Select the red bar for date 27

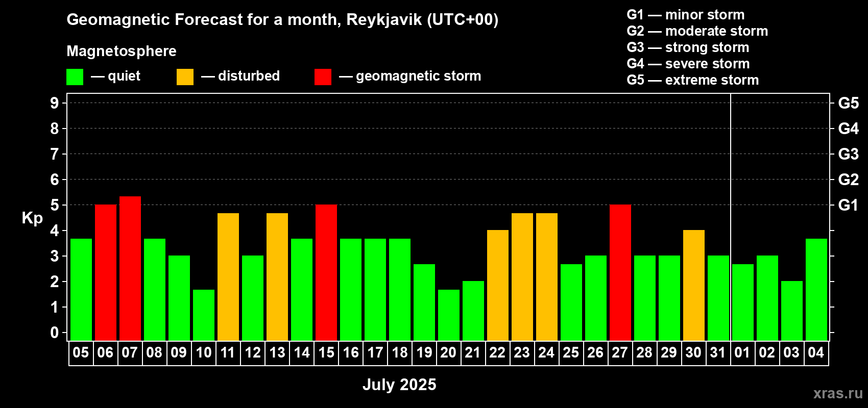(620, 272)
